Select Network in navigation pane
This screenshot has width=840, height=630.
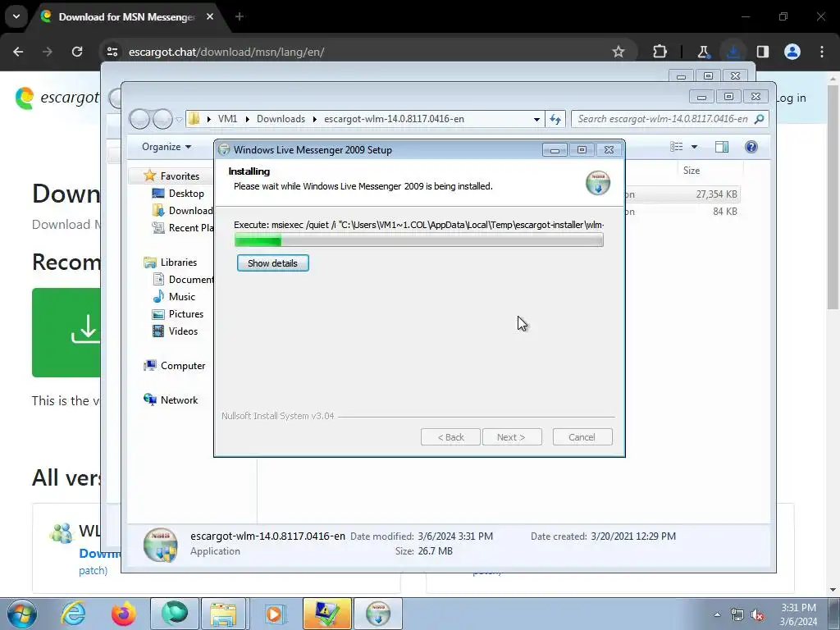click(x=179, y=399)
